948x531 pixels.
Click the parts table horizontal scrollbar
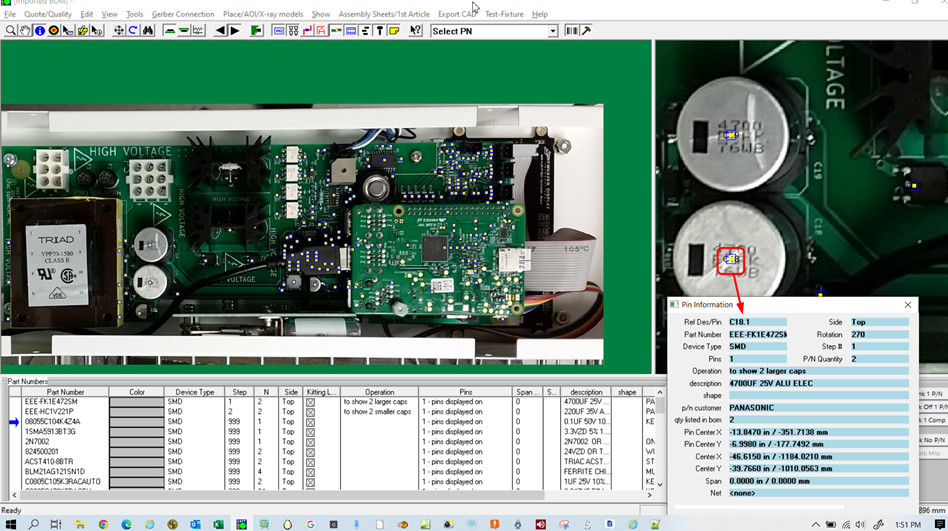pyautogui.click(x=281, y=495)
